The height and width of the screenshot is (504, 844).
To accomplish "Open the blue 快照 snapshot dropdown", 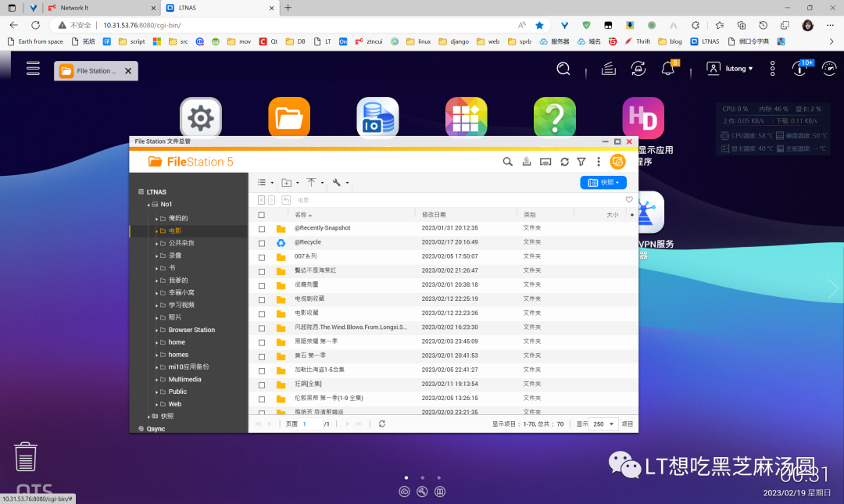I will coord(603,183).
